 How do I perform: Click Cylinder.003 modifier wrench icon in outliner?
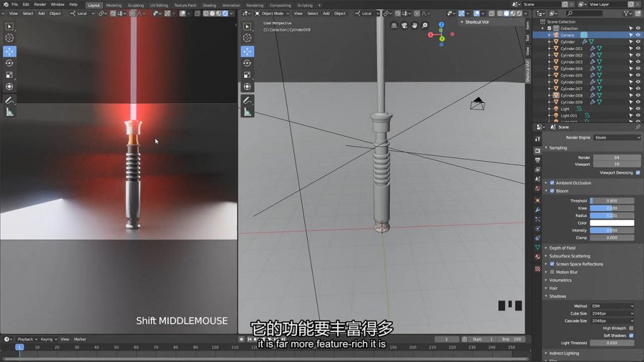(592, 62)
